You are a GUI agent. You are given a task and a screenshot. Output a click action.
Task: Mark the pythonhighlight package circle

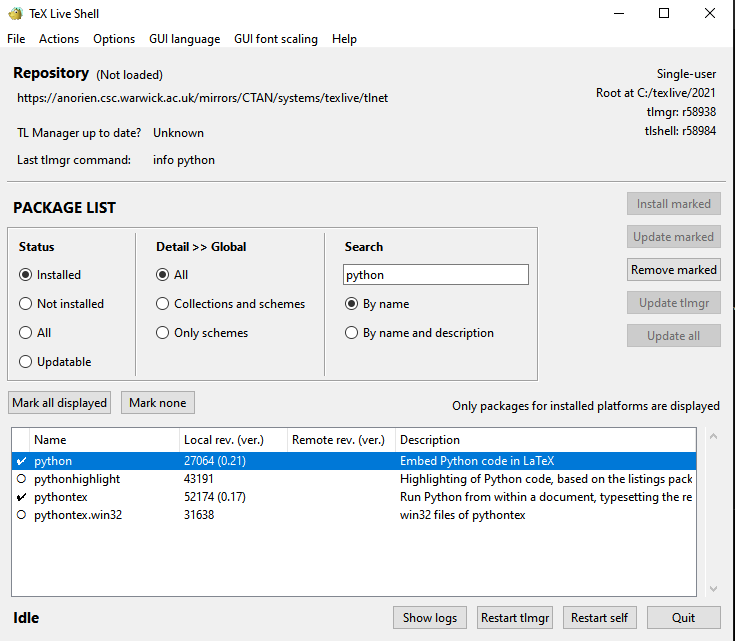click(21, 479)
